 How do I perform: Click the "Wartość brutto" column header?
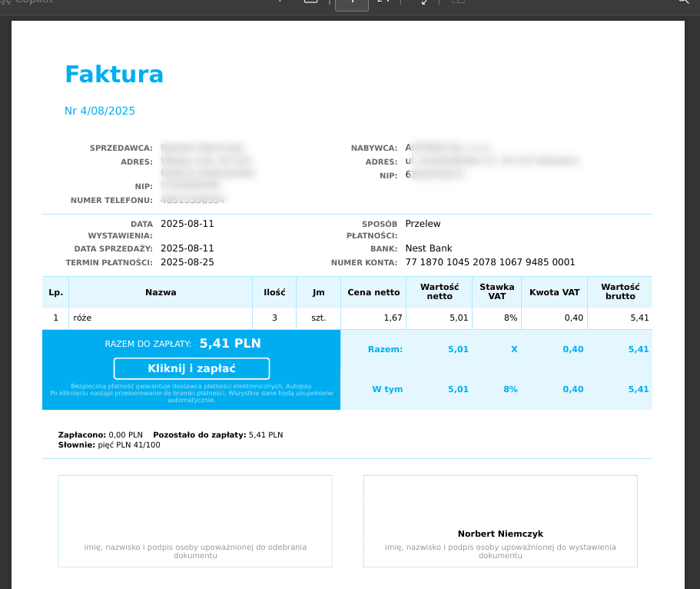click(x=619, y=292)
